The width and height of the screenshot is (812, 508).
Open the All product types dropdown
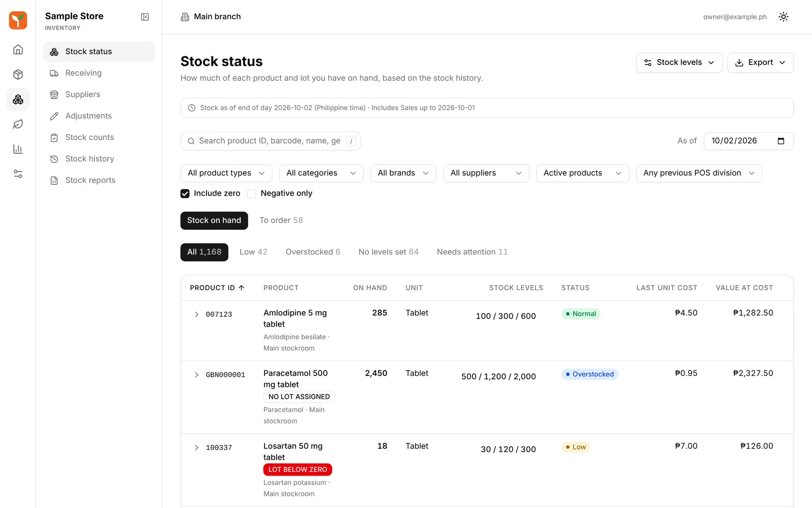point(226,173)
